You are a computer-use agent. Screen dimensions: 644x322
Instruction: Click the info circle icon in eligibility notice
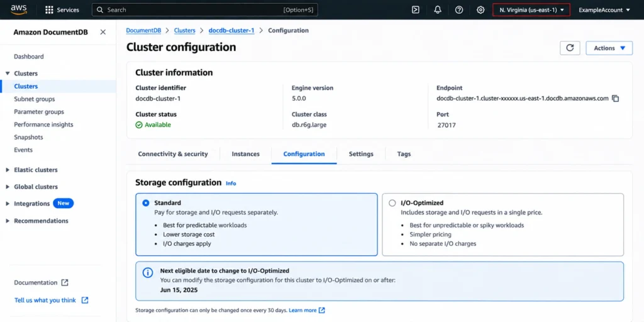(x=147, y=273)
